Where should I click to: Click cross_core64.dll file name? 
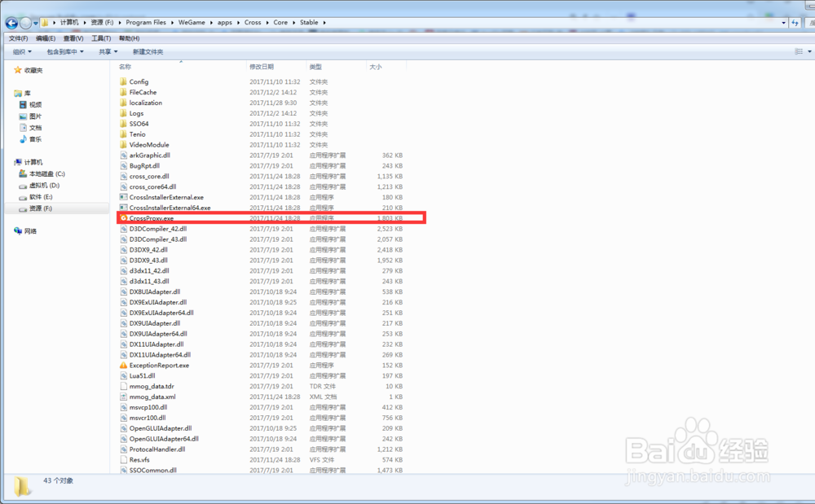[153, 186]
